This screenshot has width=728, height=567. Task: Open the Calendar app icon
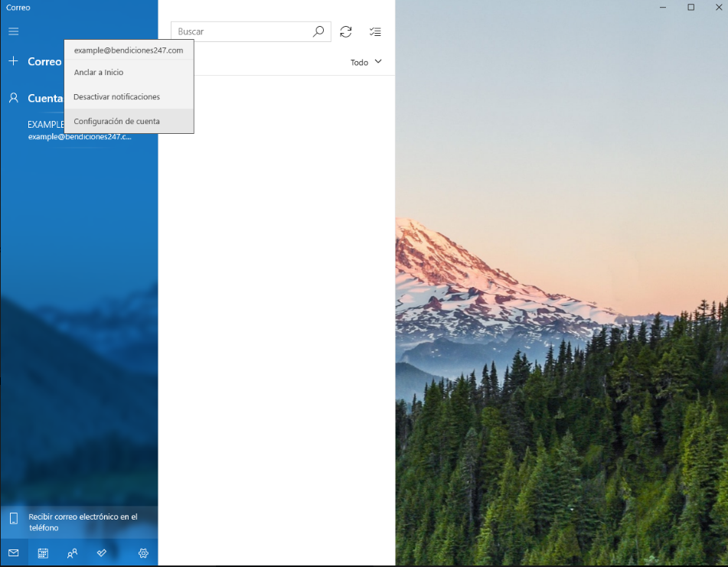43,553
